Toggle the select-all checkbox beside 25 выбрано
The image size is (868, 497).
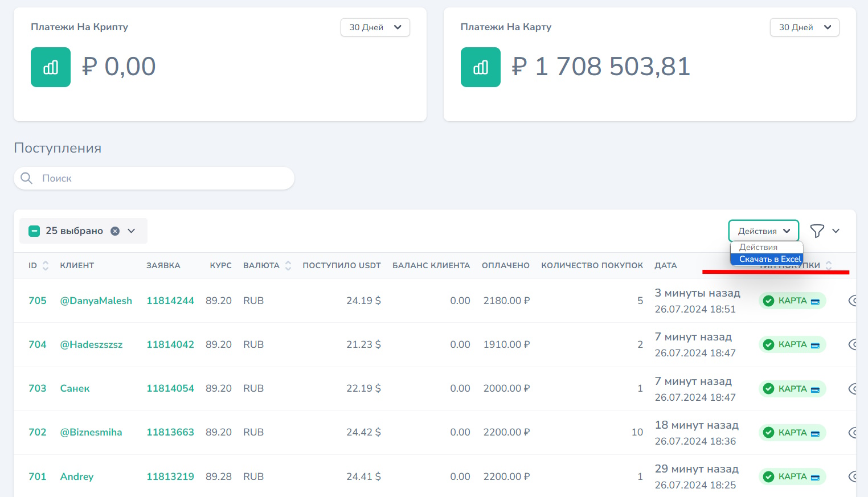(34, 231)
